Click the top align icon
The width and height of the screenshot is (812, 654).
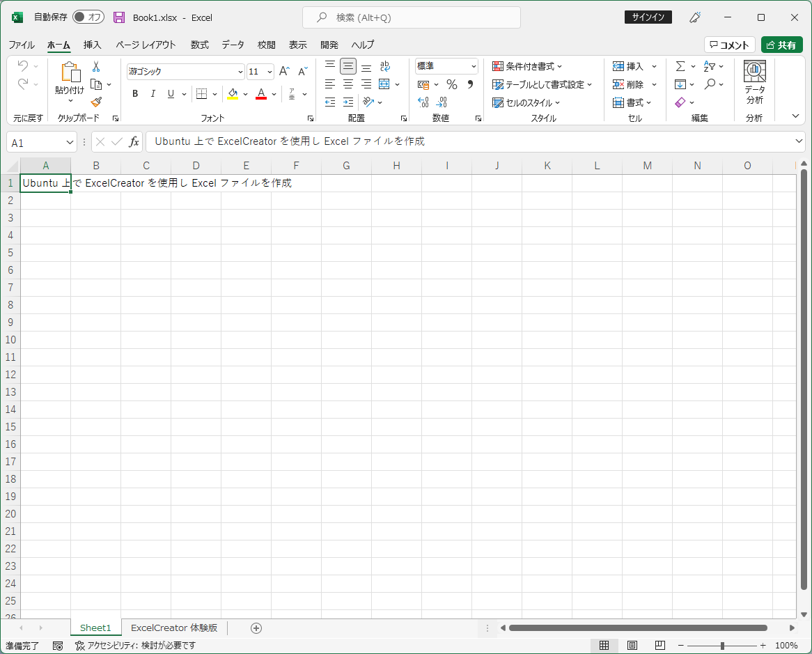pos(330,65)
